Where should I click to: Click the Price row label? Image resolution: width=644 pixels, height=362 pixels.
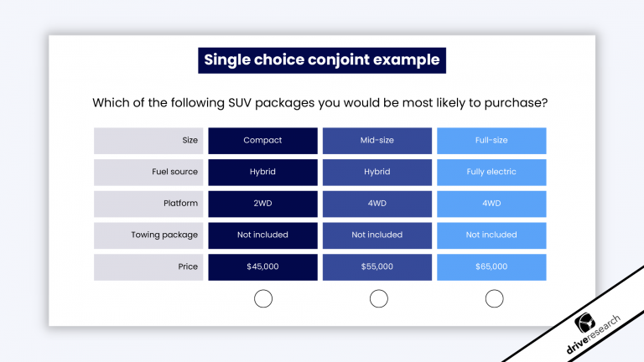tap(148, 267)
